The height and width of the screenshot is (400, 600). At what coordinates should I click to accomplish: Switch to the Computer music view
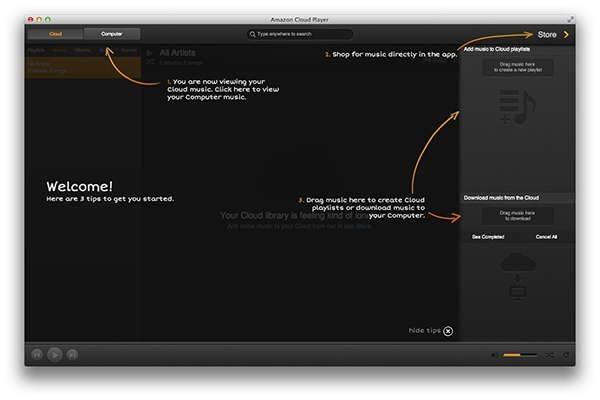(x=112, y=34)
